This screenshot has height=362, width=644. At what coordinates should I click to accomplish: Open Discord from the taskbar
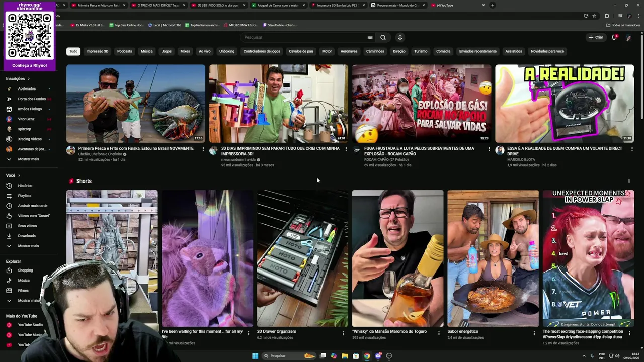pyautogui.click(x=378, y=356)
